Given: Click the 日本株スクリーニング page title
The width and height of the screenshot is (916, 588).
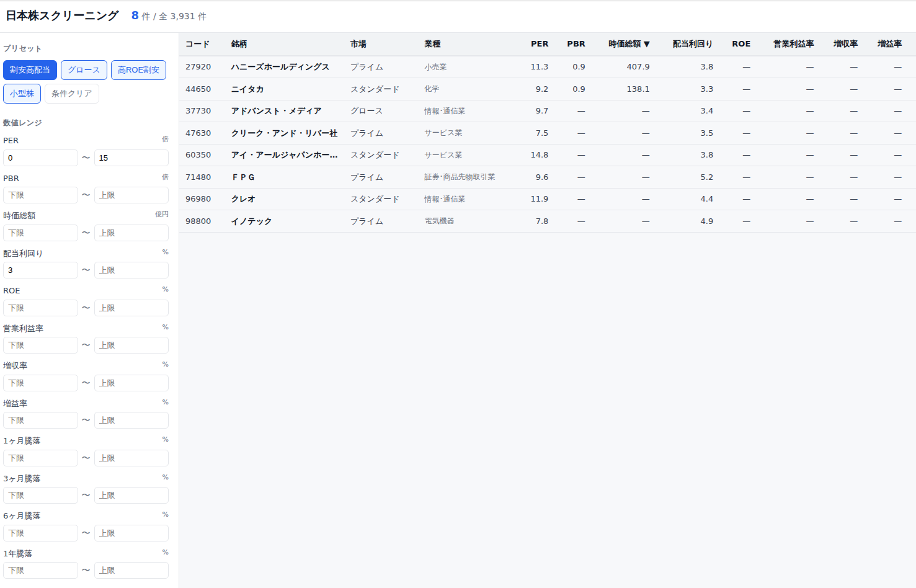Looking at the screenshot, I should tap(62, 16).
